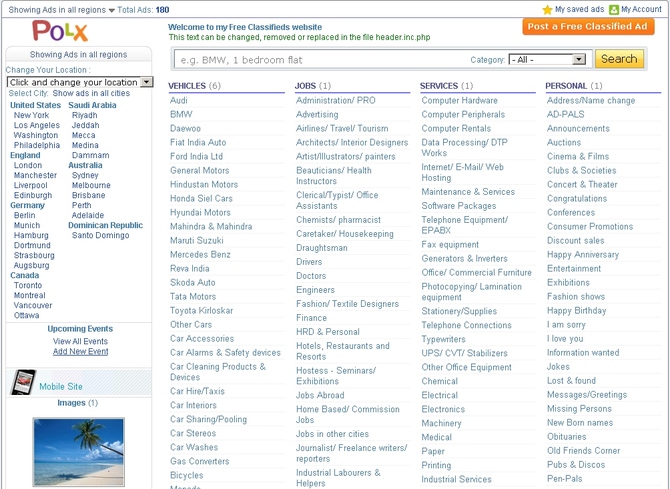Select Munich city
Image resolution: width=670 pixels, height=489 pixels.
pyautogui.click(x=27, y=225)
